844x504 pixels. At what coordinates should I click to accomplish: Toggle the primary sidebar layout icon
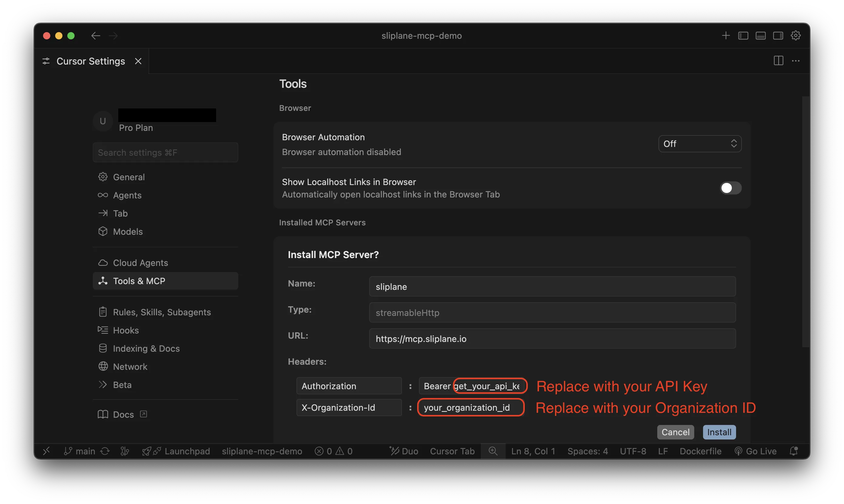[743, 36]
